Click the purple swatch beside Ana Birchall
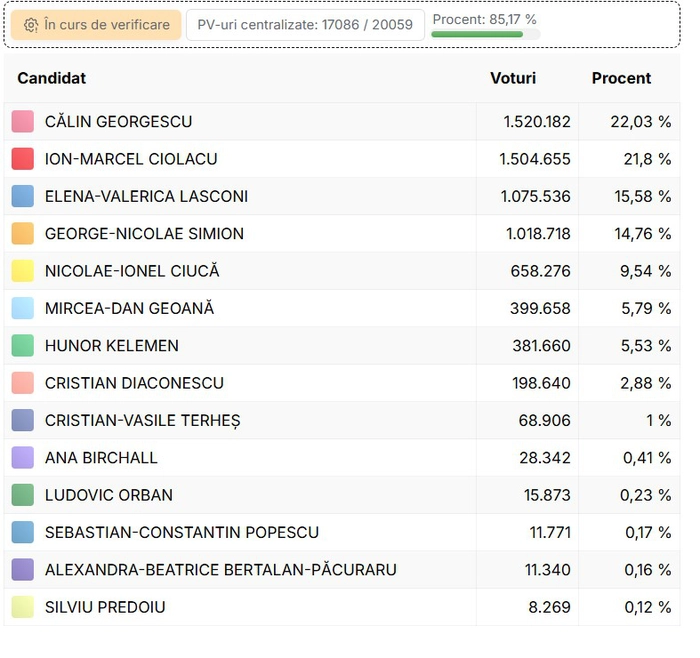The height and width of the screenshot is (658, 700). coord(23,458)
